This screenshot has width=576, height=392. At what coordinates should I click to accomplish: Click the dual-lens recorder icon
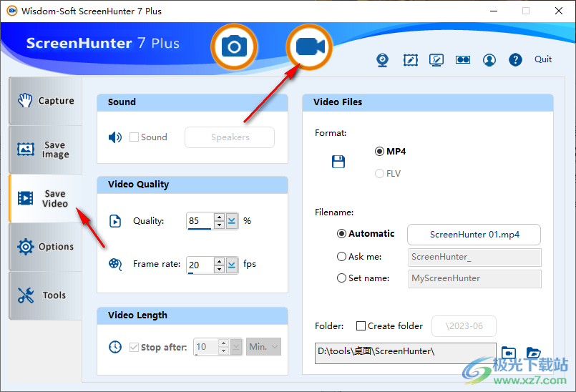pyautogui.click(x=463, y=59)
